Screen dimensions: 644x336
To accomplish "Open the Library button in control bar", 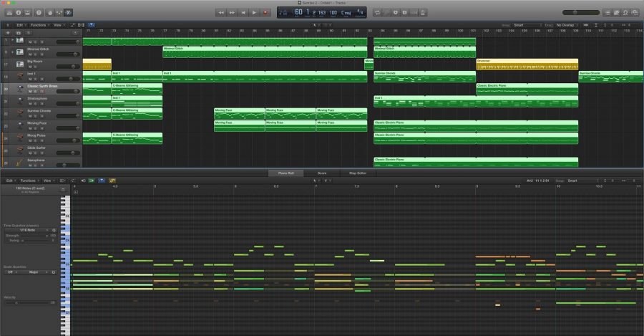I will 9,13.
